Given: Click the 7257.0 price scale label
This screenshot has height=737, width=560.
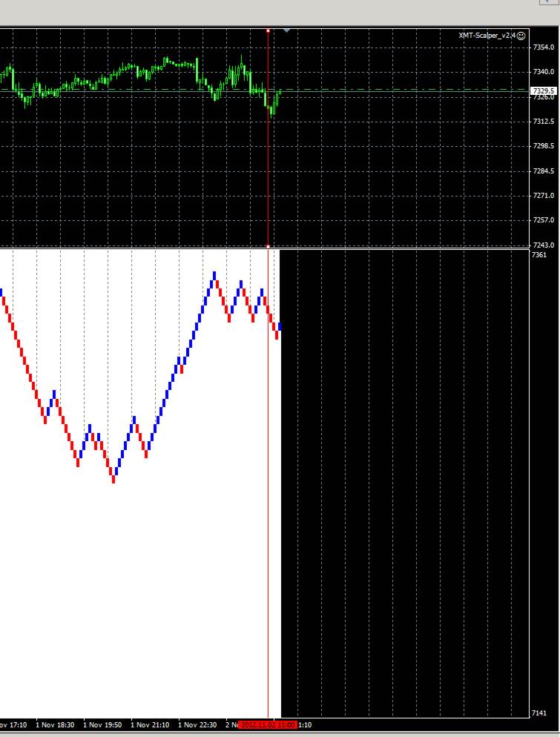Looking at the screenshot, I should (x=544, y=220).
